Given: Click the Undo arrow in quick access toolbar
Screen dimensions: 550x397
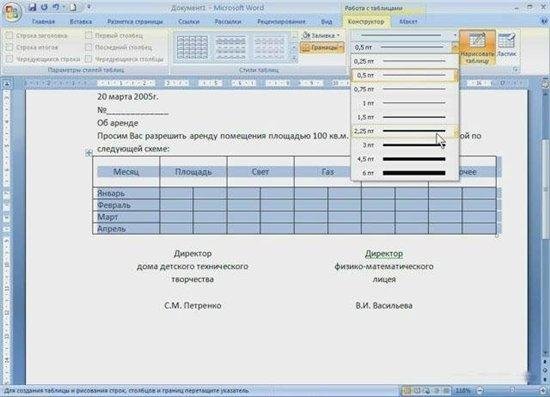Looking at the screenshot, I should [x=56, y=7].
